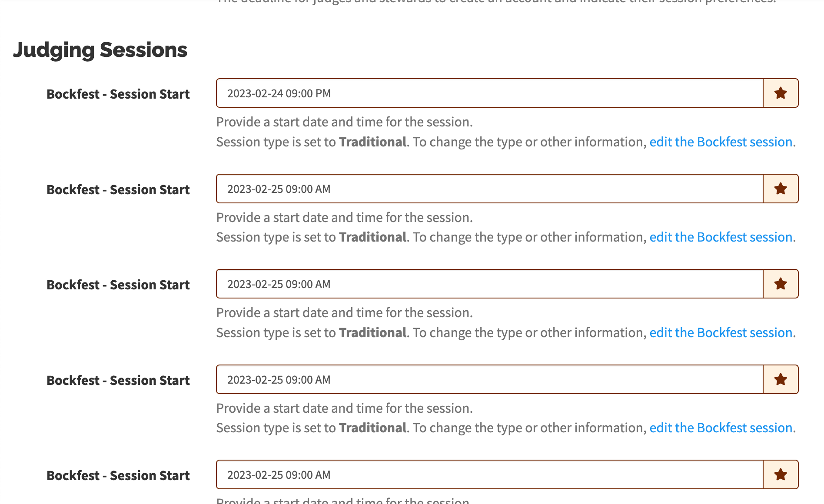Click the edit link below the fourth session
Screen dimensions: 824x504
(720, 428)
